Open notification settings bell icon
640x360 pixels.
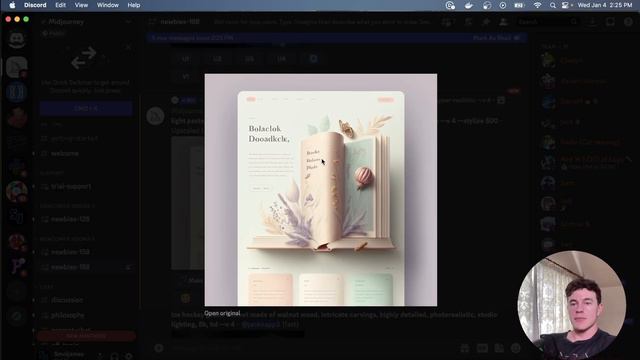[468, 22]
